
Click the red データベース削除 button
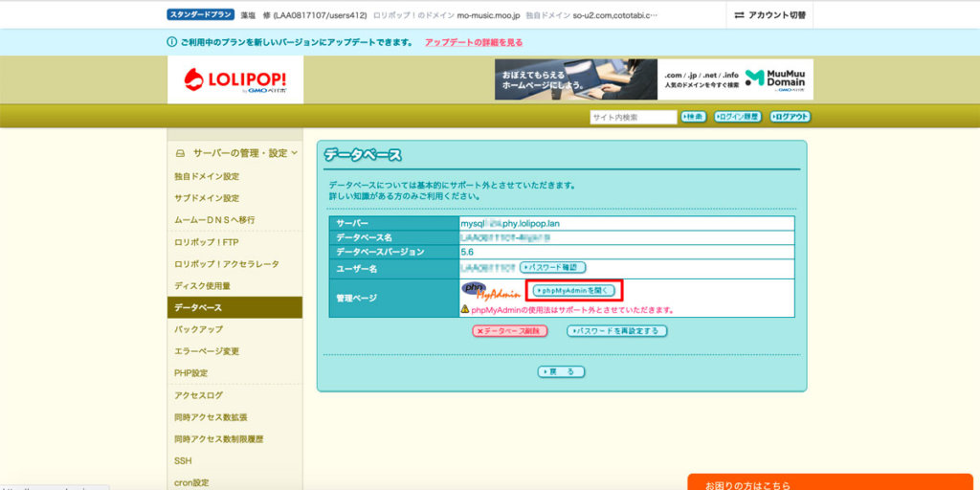click(x=509, y=331)
